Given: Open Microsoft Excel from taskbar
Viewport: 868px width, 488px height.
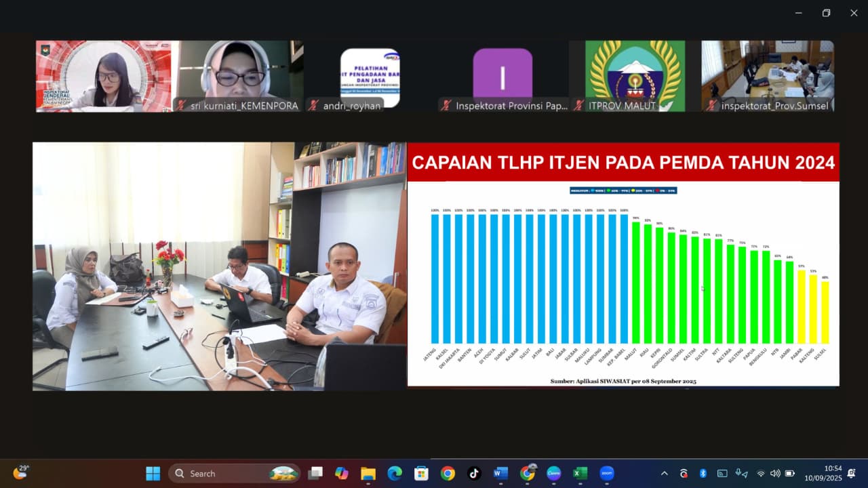Looking at the screenshot, I should (580, 473).
